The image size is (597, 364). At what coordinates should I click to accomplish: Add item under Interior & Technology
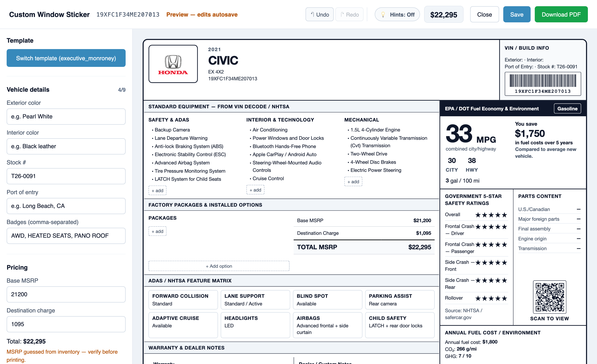[x=255, y=190]
